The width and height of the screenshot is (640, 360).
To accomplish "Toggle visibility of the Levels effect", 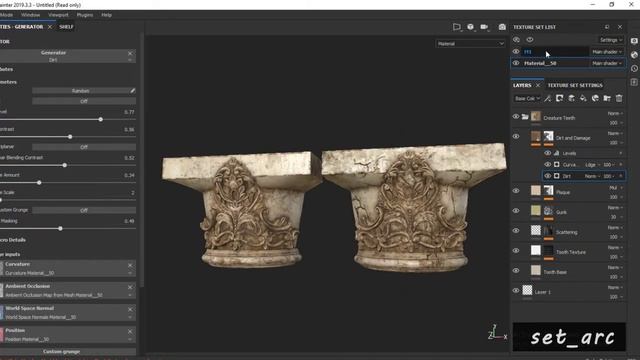I will [548, 153].
